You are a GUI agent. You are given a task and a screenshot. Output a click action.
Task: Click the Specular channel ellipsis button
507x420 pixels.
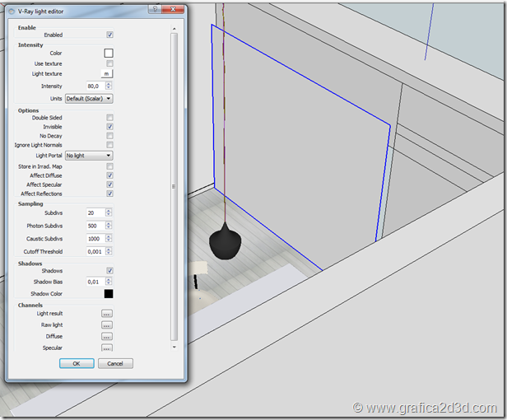106,348
